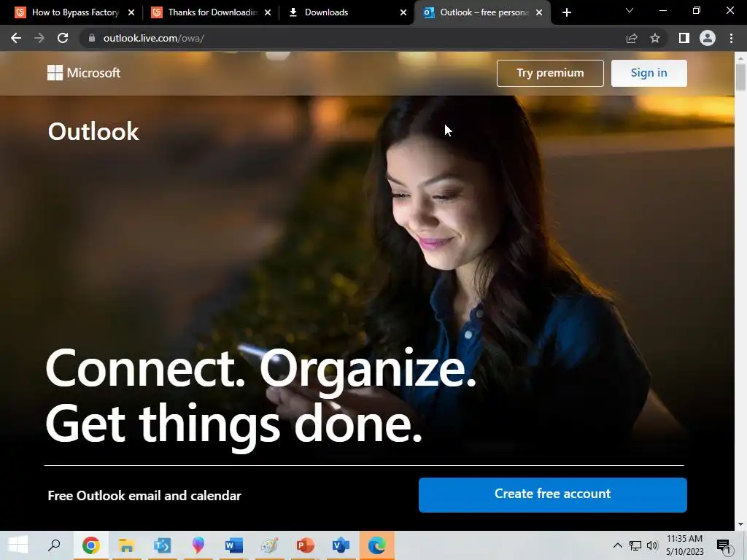Viewport: 747px width, 560px height.
Task: Open taskbar search
Action: click(54, 545)
